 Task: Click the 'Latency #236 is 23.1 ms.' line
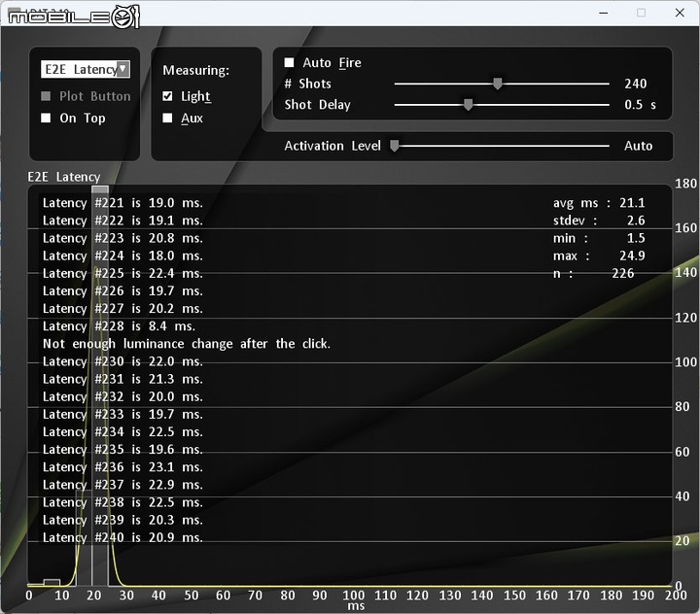(x=122, y=467)
